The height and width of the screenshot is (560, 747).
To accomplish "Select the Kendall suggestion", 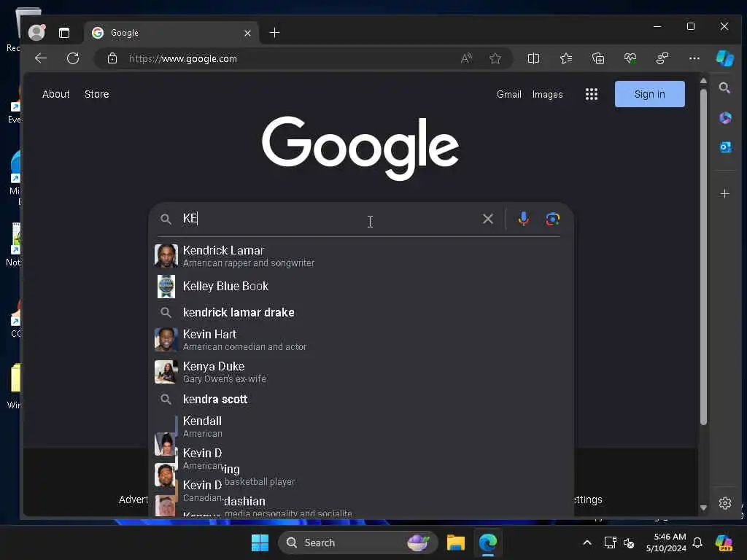I will tap(360, 427).
